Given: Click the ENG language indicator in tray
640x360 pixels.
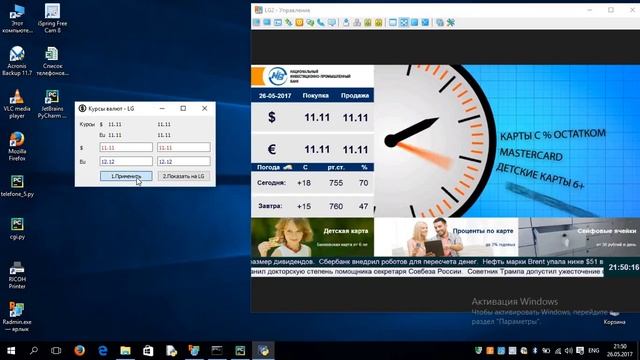Looking at the screenshot, I should (x=594, y=351).
